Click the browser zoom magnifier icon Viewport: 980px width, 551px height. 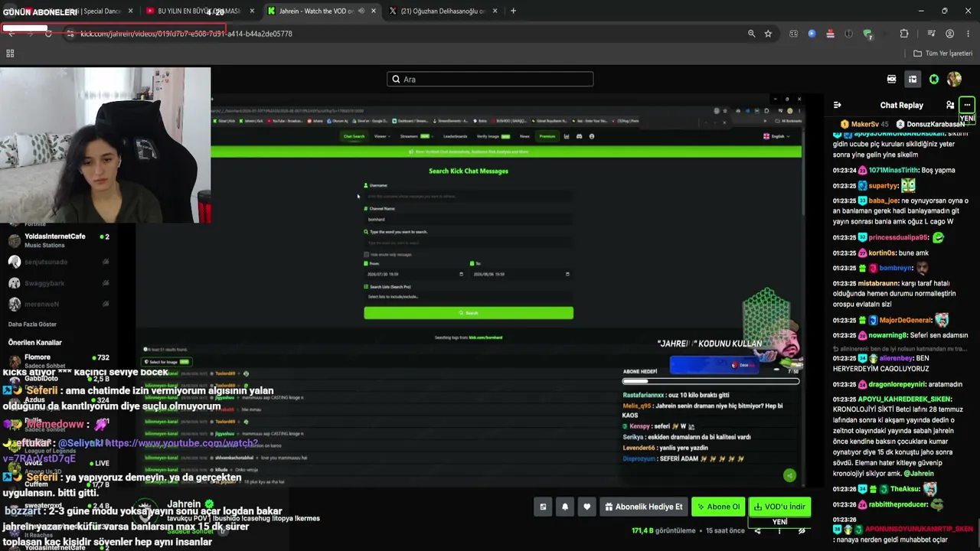(752, 34)
